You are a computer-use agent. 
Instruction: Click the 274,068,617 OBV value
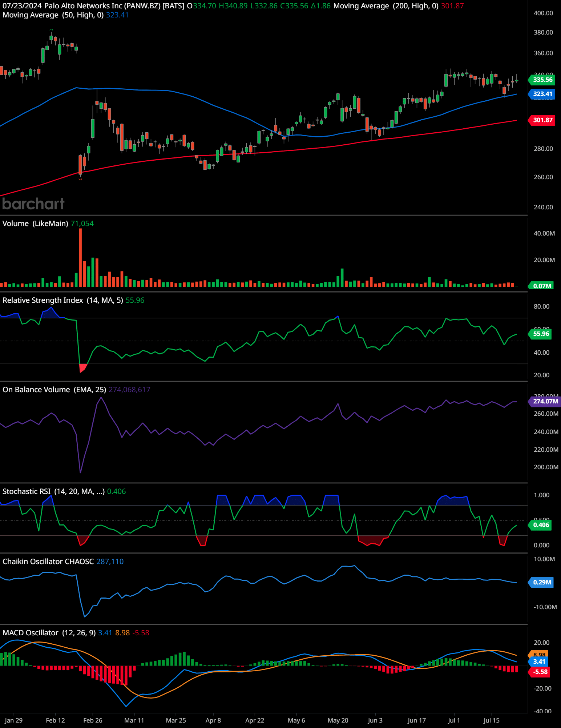(x=129, y=390)
